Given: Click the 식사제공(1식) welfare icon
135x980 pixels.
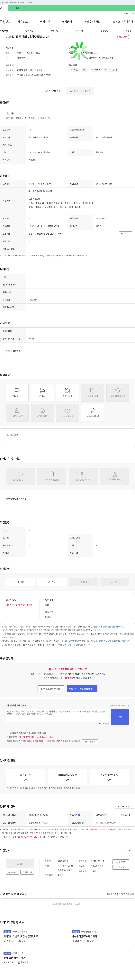Looking at the screenshot, I should 93,413.
